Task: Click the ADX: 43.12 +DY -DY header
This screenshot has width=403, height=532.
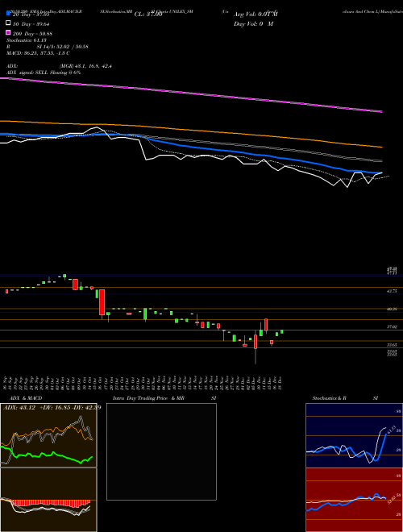Action: 52,407
